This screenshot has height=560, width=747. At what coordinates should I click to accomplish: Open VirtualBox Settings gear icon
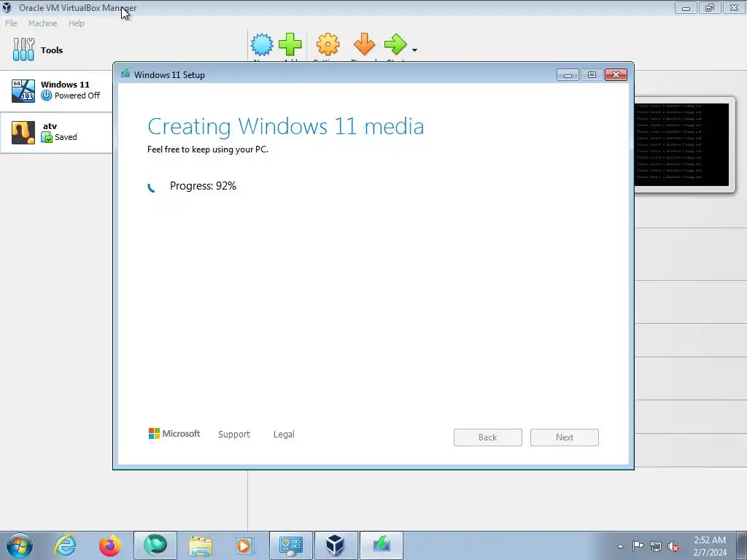click(328, 44)
